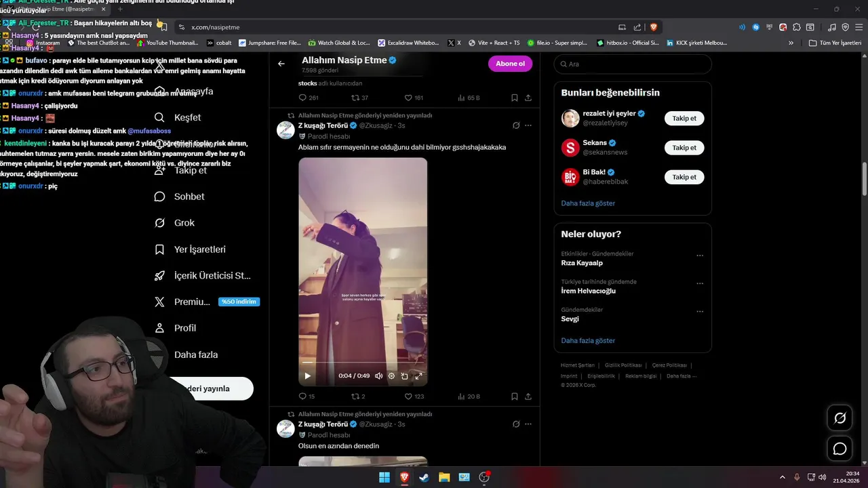
Task: Open File Explorer from the taskbar
Action: click(x=444, y=477)
